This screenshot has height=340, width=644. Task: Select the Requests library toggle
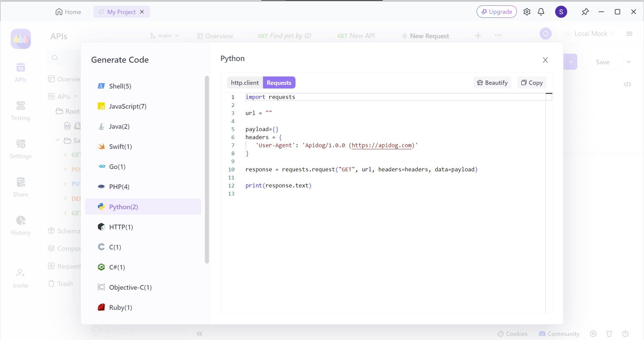tap(279, 83)
